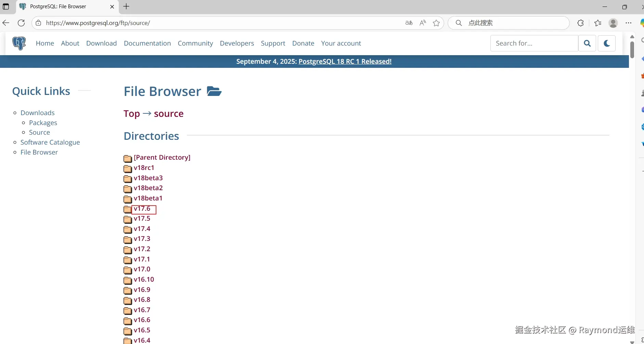Click the v16.7 folder icon
644x344 pixels.
coord(128,311)
